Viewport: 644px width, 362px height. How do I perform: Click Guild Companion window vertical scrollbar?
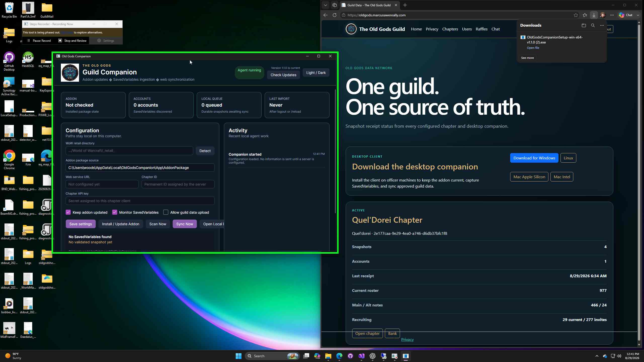point(335,151)
